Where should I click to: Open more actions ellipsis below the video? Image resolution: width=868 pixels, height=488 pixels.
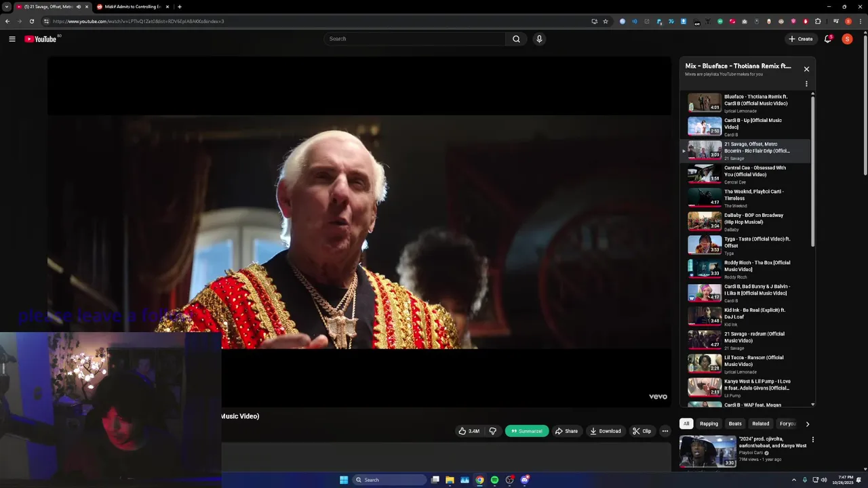click(x=665, y=431)
